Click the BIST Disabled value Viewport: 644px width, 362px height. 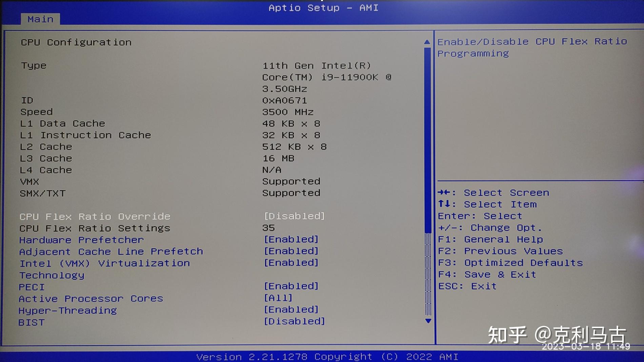(294, 321)
